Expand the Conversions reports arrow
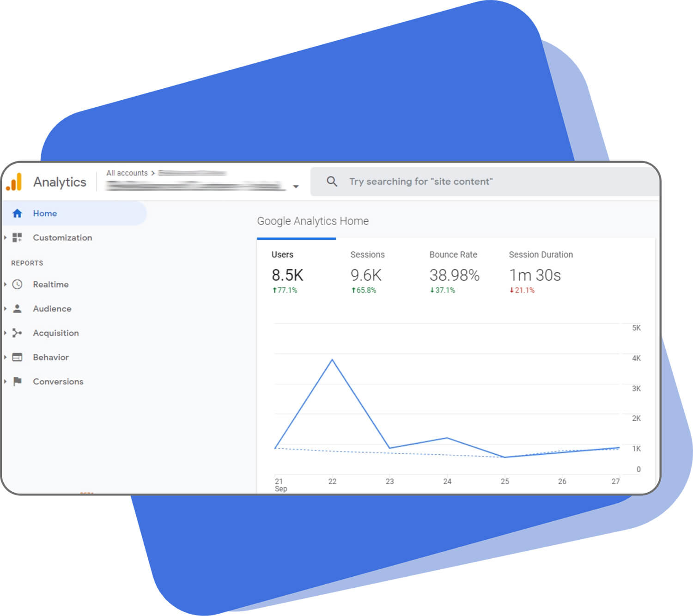 (5, 381)
